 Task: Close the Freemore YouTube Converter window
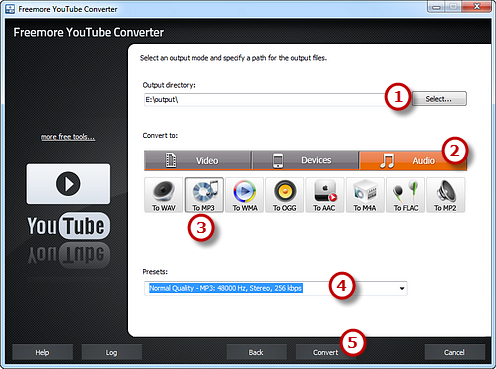(477, 7)
